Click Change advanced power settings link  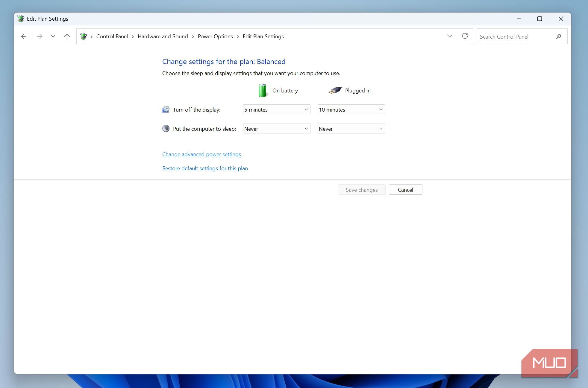[x=201, y=154]
